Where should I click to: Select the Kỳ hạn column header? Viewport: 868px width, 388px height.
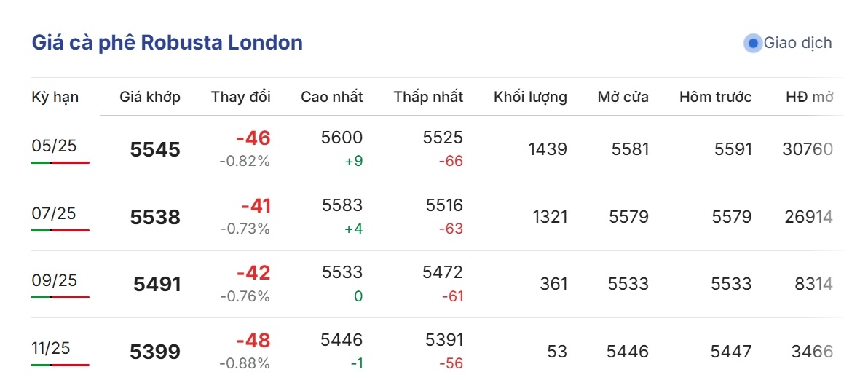click(55, 98)
